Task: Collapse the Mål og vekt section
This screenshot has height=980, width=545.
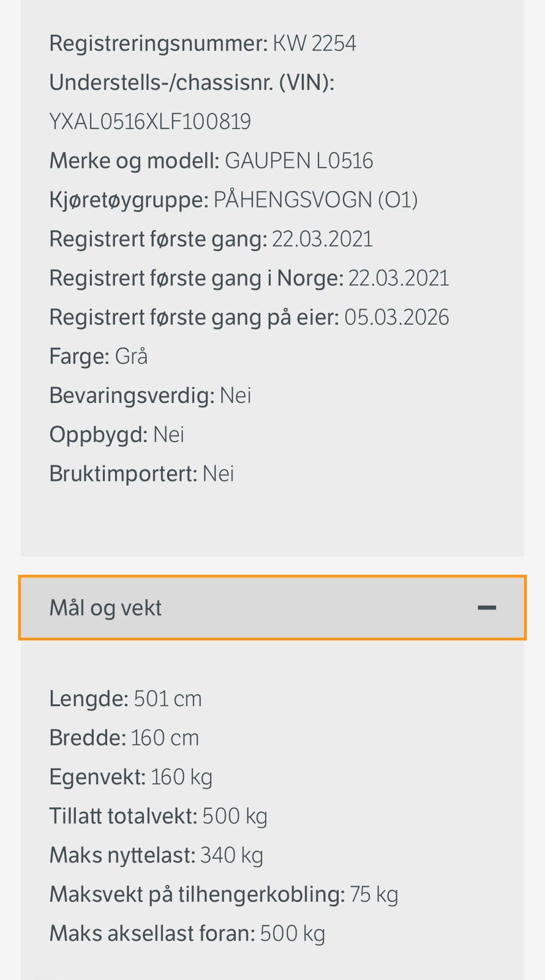Action: 272,608
